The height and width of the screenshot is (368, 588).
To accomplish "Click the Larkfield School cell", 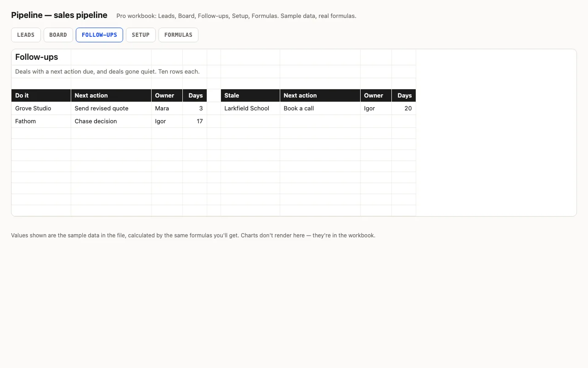I will (250, 109).
